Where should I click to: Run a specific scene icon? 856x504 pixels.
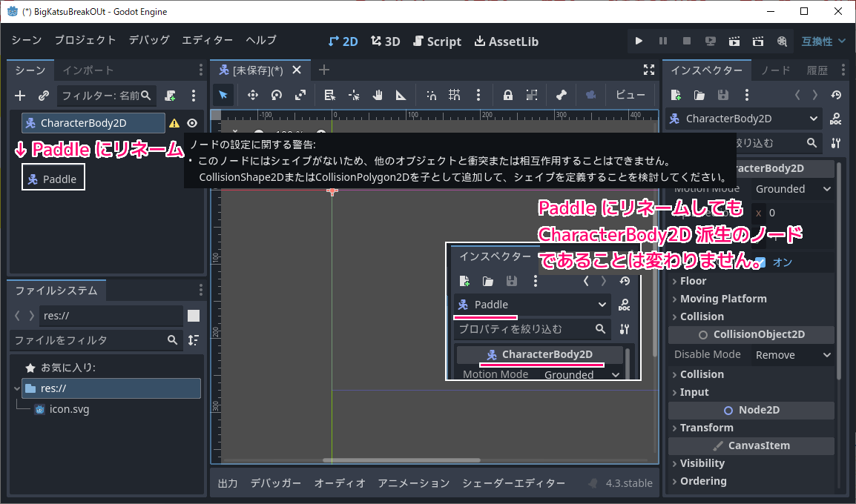[x=758, y=41]
